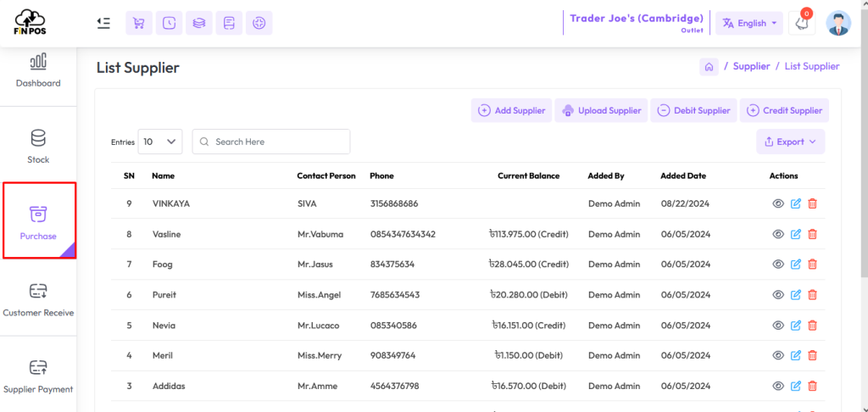Sort by the Name column header
Viewport: 868px width, 412px height.
pos(164,176)
